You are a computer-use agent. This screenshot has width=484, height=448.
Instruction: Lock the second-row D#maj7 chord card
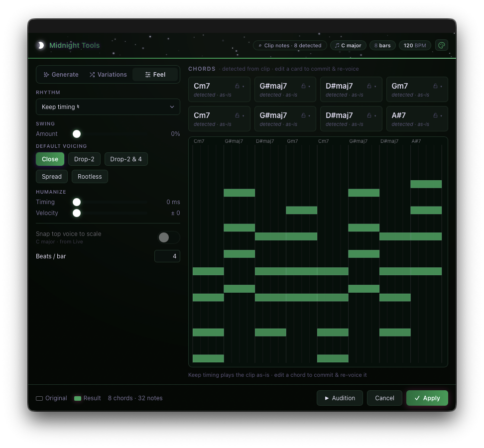[369, 115]
